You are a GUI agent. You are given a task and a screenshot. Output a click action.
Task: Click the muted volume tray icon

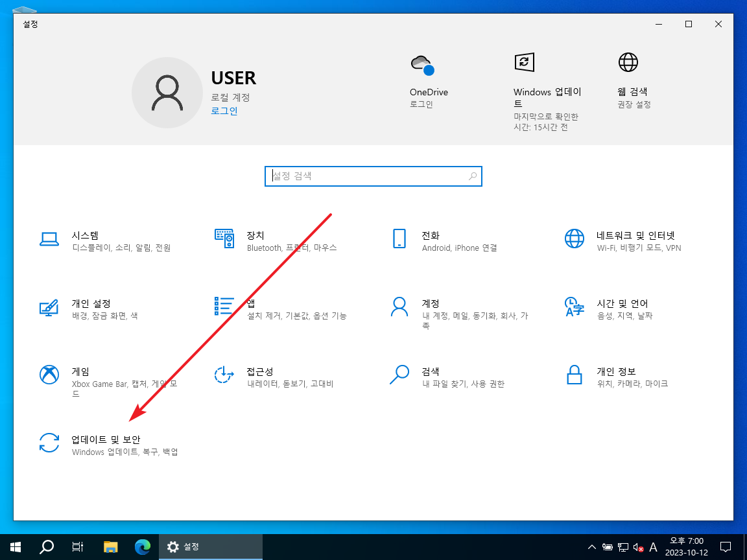(x=638, y=547)
